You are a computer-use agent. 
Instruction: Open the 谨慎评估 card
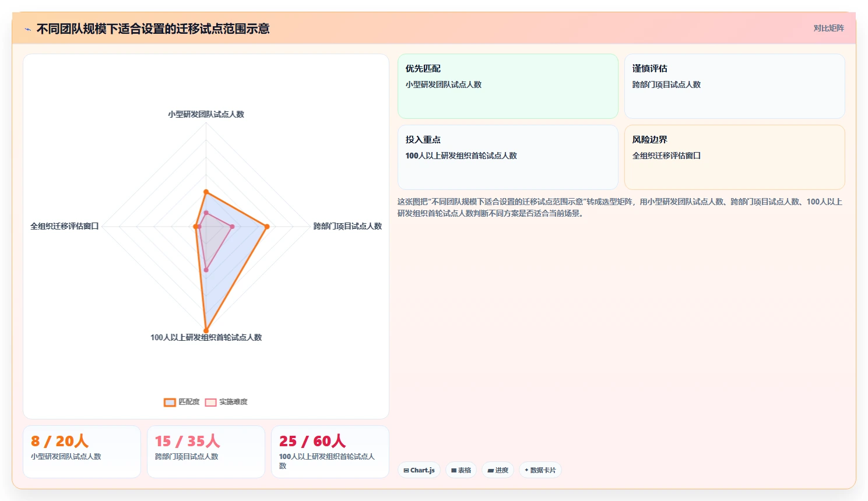click(735, 86)
